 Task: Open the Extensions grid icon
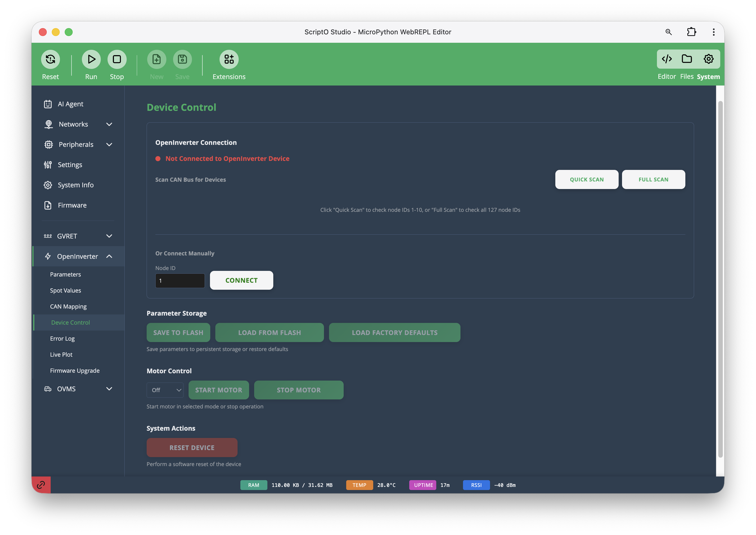229,59
